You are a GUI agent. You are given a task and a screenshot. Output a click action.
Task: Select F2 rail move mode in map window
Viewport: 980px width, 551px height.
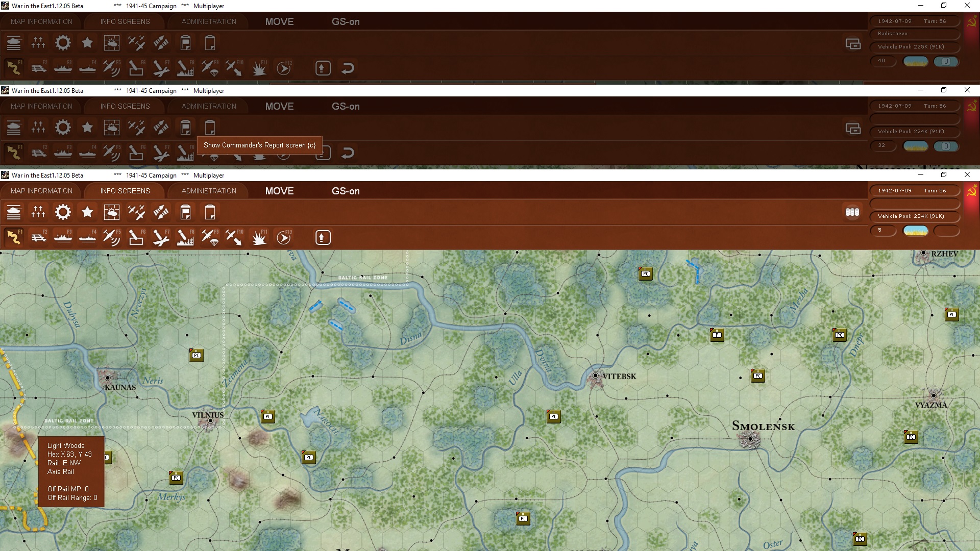38,237
